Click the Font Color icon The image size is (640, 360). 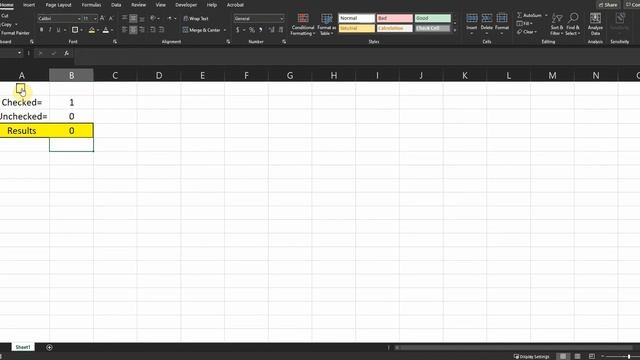(x=106, y=30)
